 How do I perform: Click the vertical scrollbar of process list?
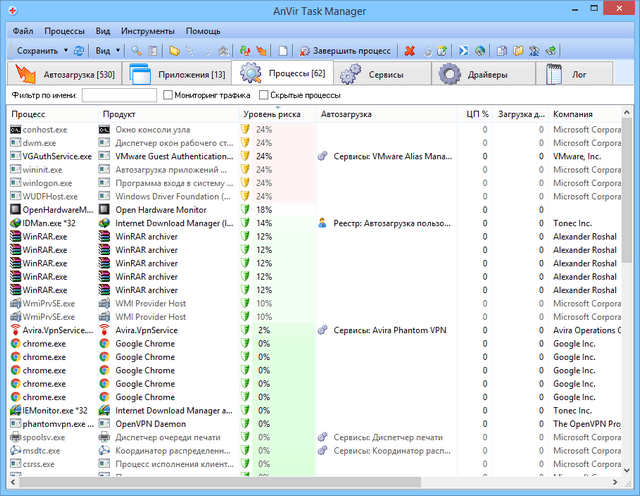point(627,300)
